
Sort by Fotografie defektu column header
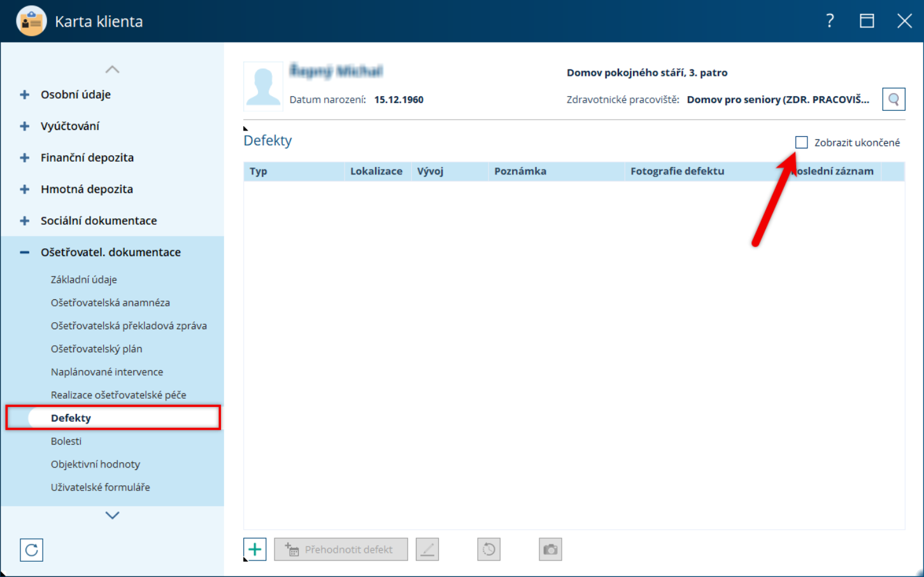[704, 171]
